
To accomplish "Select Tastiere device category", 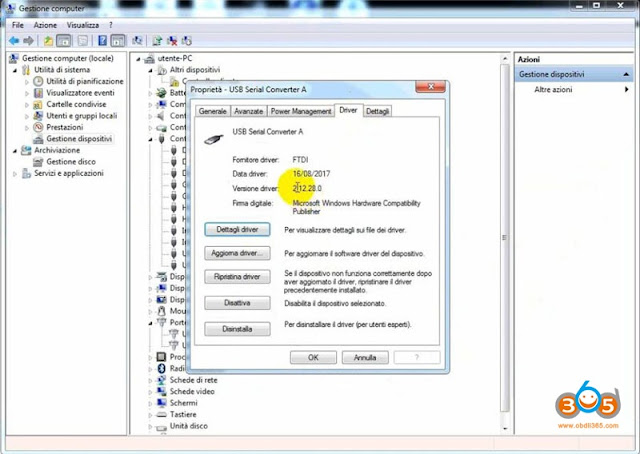I will pos(183,414).
